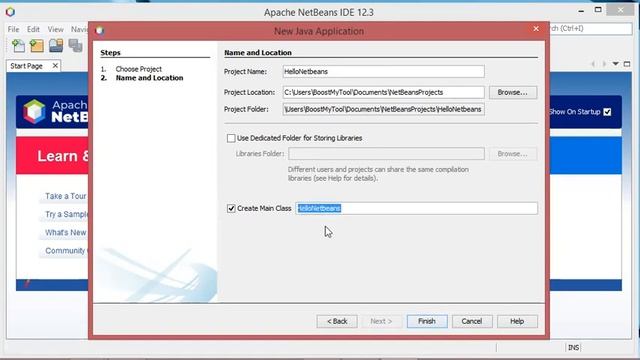Click the Project Folder field
Screen dimensions: 640x360
click(383, 109)
